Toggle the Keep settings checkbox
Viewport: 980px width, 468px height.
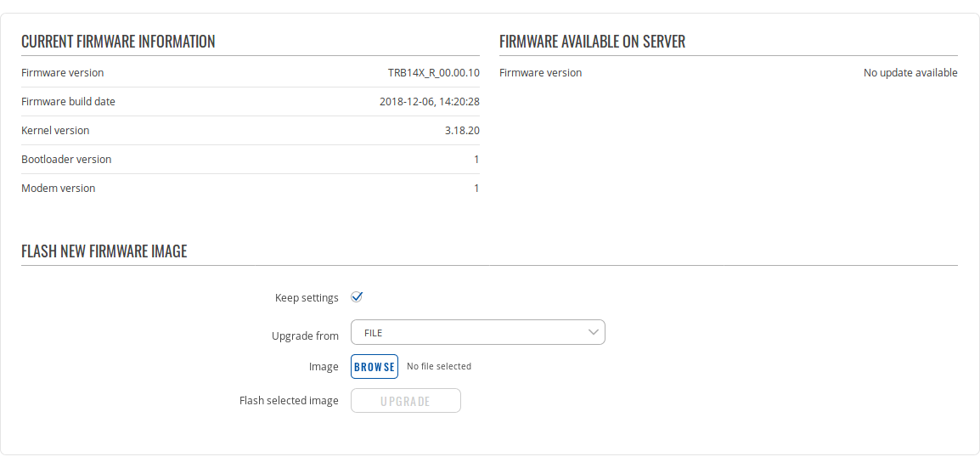point(358,297)
